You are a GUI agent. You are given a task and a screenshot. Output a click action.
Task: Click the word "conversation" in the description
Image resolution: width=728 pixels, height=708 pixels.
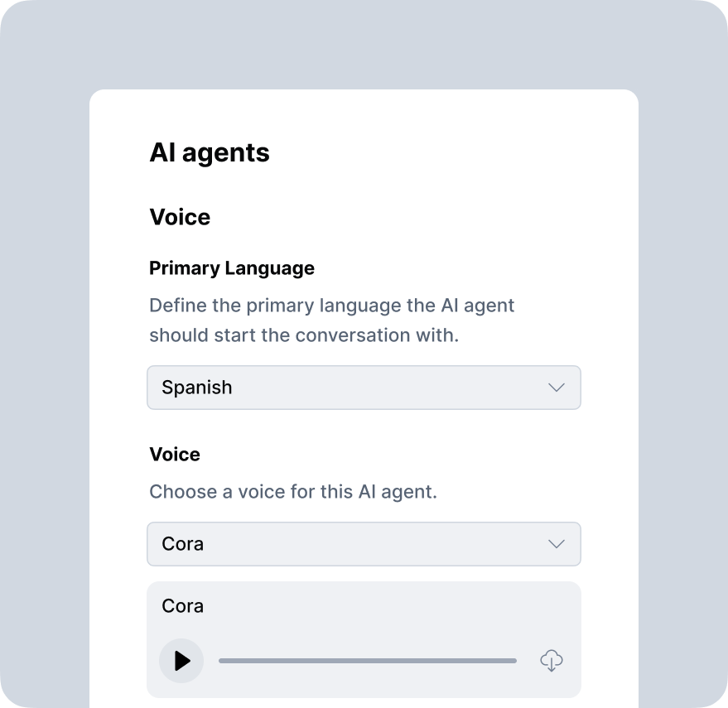coord(352,336)
